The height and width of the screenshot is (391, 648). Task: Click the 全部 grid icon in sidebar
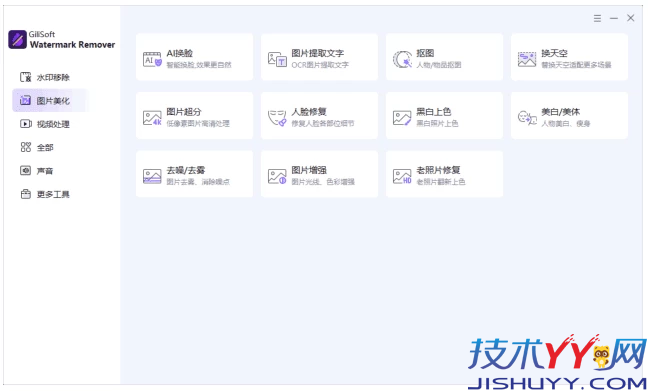26,147
